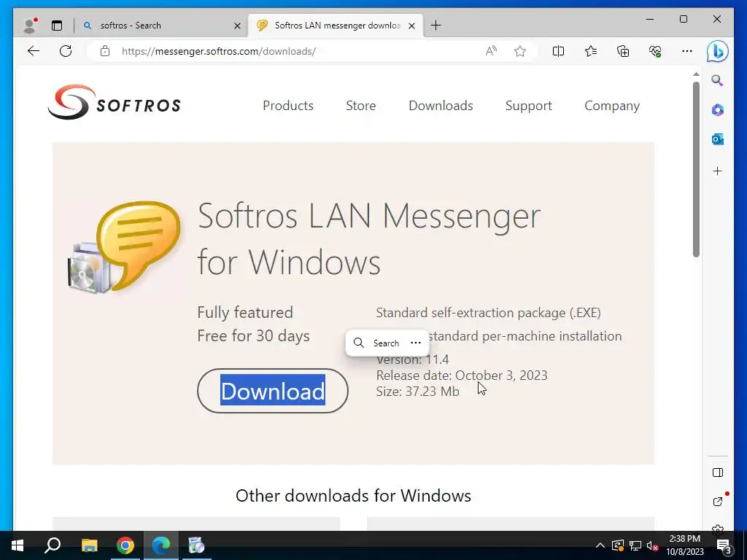Go back to the previous page
The height and width of the screenshot is (560, 747).
coord(34,51)
